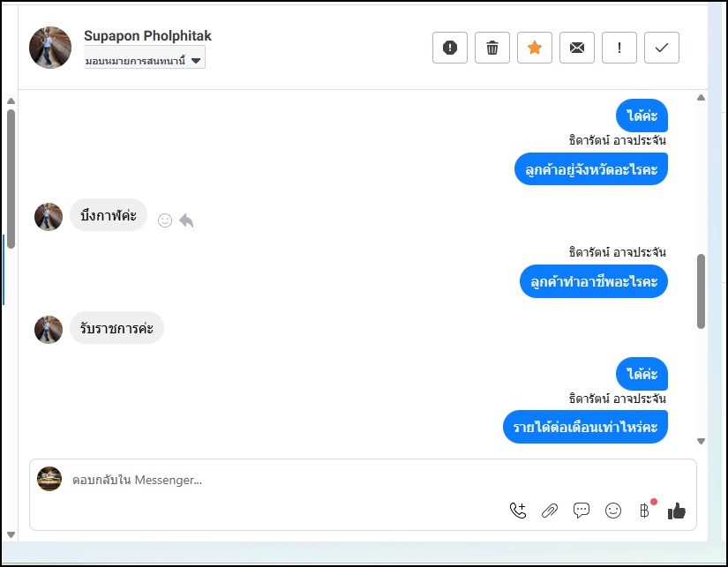This screenshot has height=567, width=728.
Task: Open Supapon Pholphitak profile name
Action: coord(147,36)
